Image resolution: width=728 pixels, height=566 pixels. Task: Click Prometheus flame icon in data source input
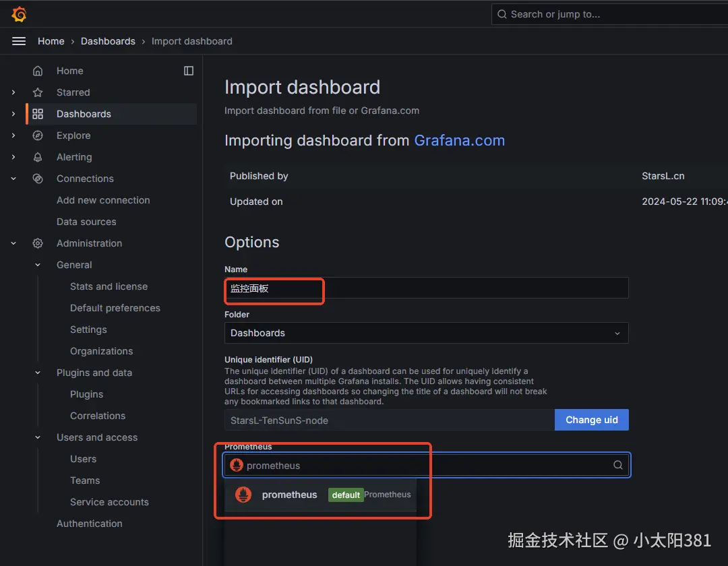tap(237, 465)
